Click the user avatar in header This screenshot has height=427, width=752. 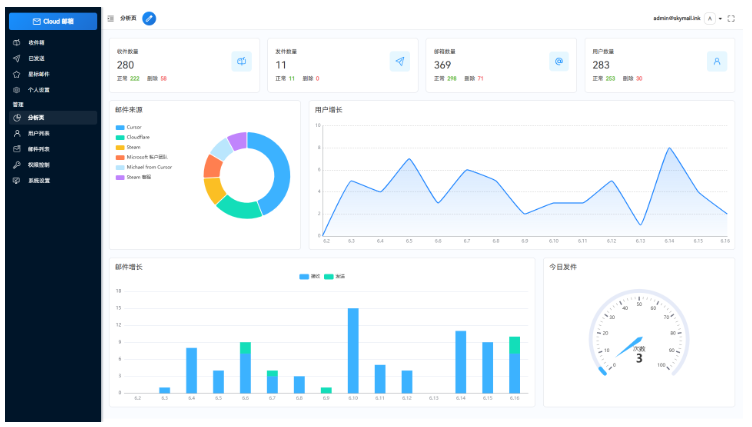pos(710,18)
